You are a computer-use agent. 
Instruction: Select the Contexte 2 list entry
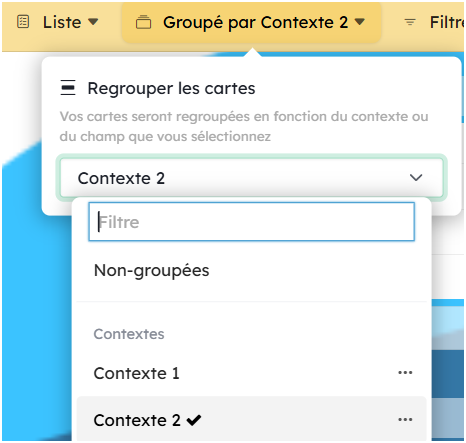click(252, 419)
